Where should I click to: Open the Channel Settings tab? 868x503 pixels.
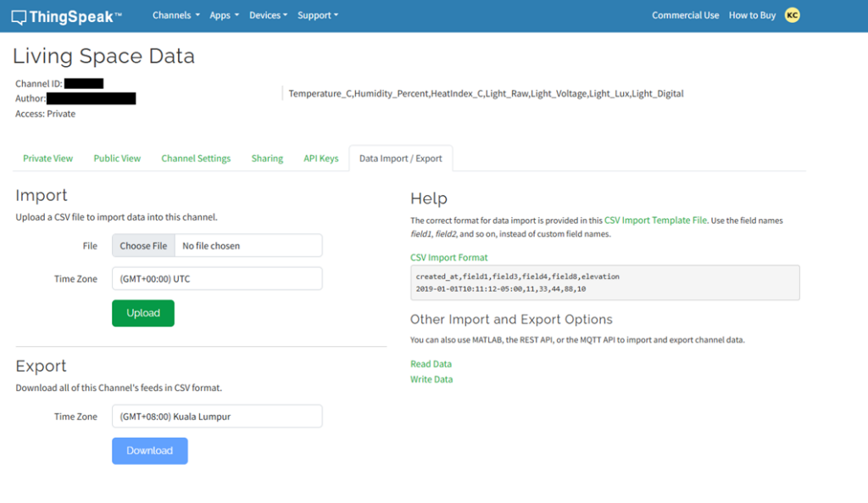tap(196, 159)
